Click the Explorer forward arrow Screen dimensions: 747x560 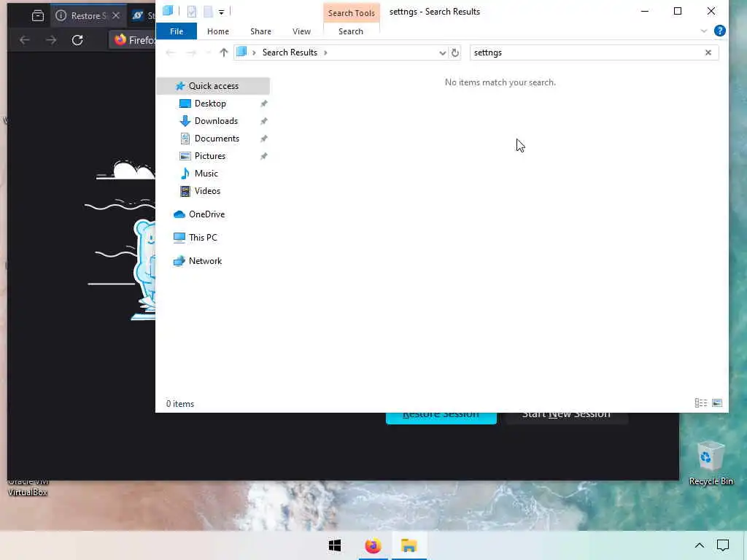point(191,52)
